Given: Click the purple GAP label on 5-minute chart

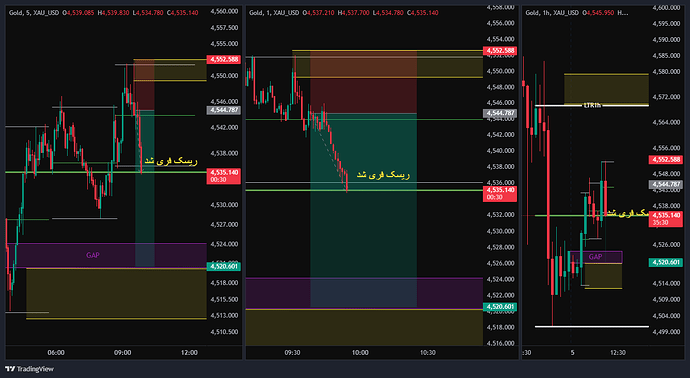Looking at the screenshot, I should point(92,255).
